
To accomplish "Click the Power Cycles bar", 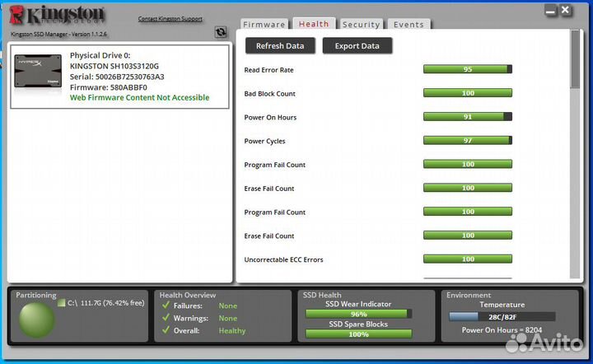I will click(468, 141).
